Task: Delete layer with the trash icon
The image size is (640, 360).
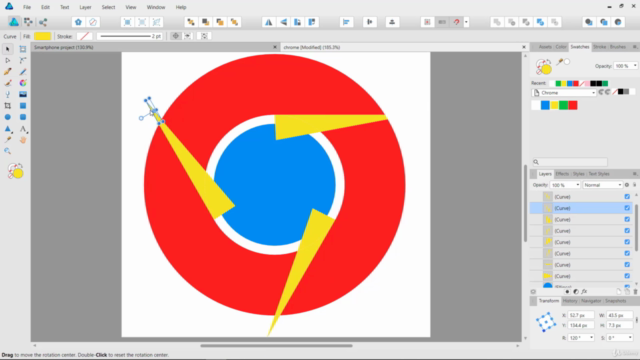Action: point(635,291)
